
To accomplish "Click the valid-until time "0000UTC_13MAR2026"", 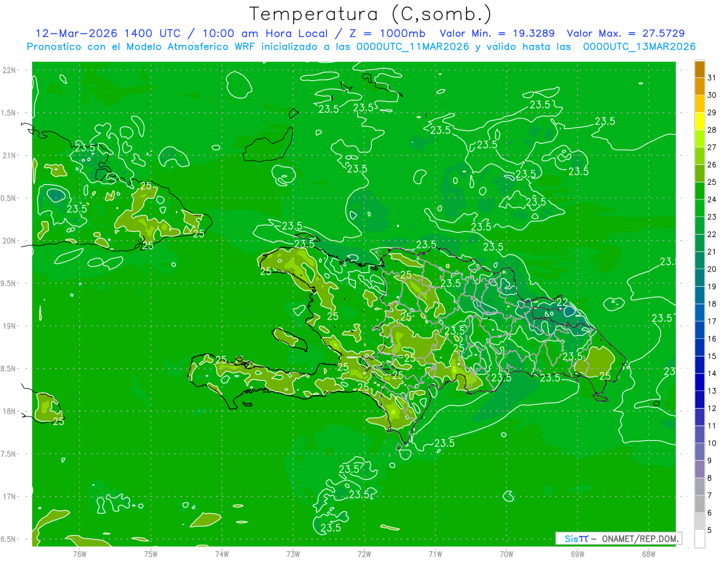I will click(x=639, y=47).
